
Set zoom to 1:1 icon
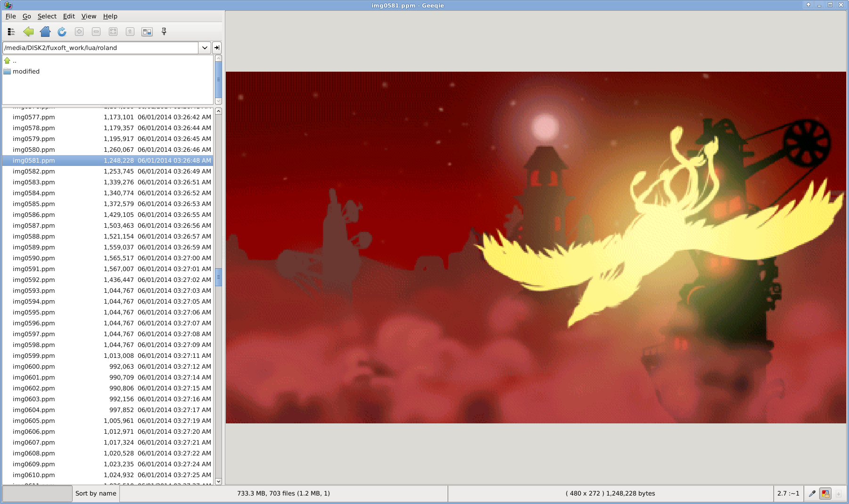click(130, 32)
